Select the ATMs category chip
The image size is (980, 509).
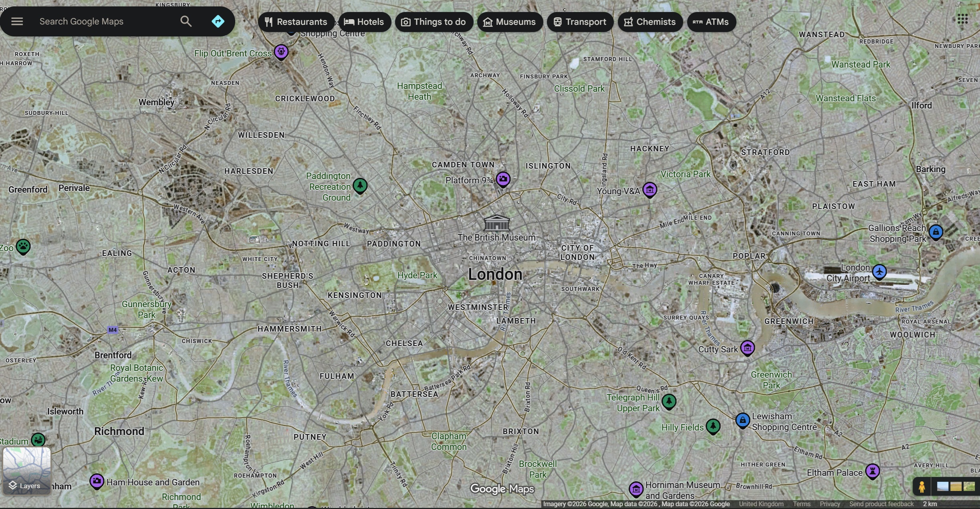click(x=711, y=22)
